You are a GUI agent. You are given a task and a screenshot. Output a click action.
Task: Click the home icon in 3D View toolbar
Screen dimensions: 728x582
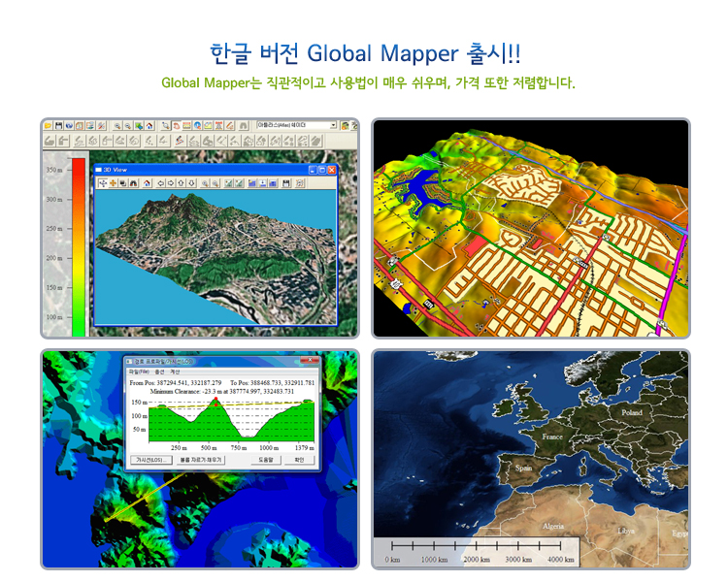pos(147,183)
